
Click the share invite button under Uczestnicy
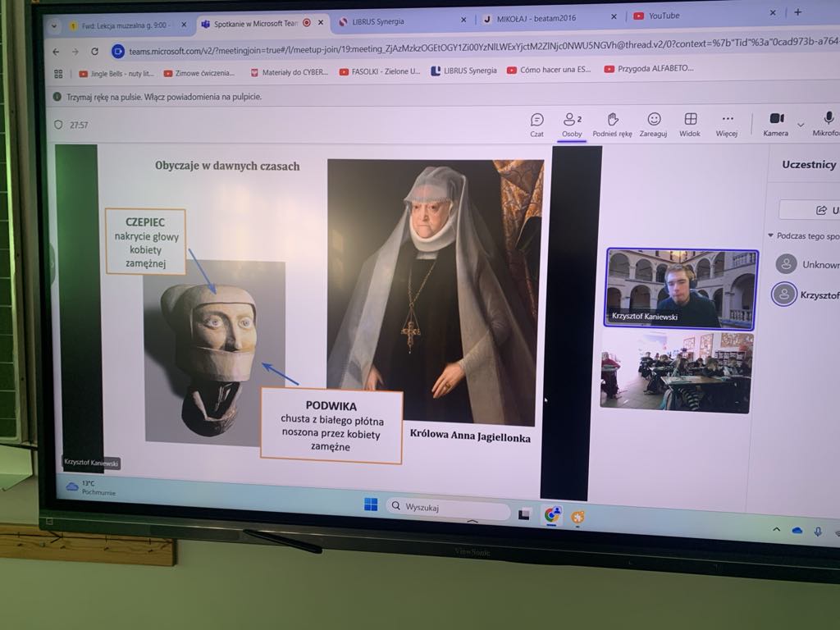pyautogui.click(x=810, y=210)
